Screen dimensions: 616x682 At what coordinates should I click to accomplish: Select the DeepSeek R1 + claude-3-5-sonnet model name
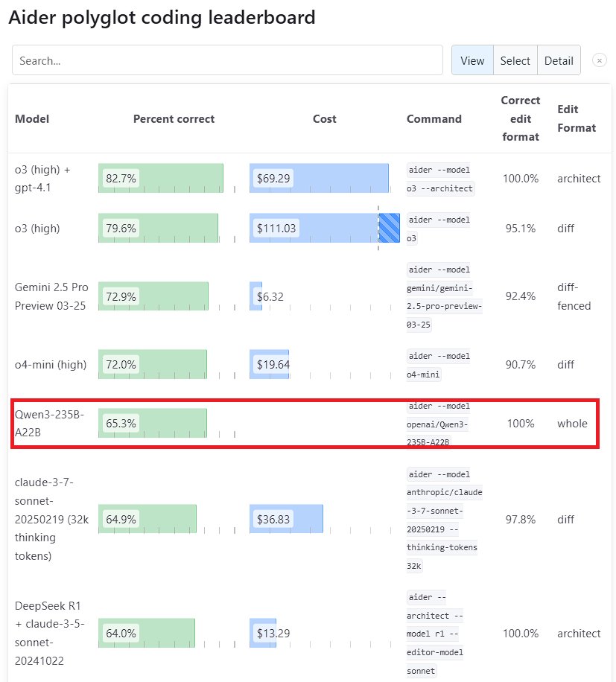pyautogui.click(x=50, y=634)
